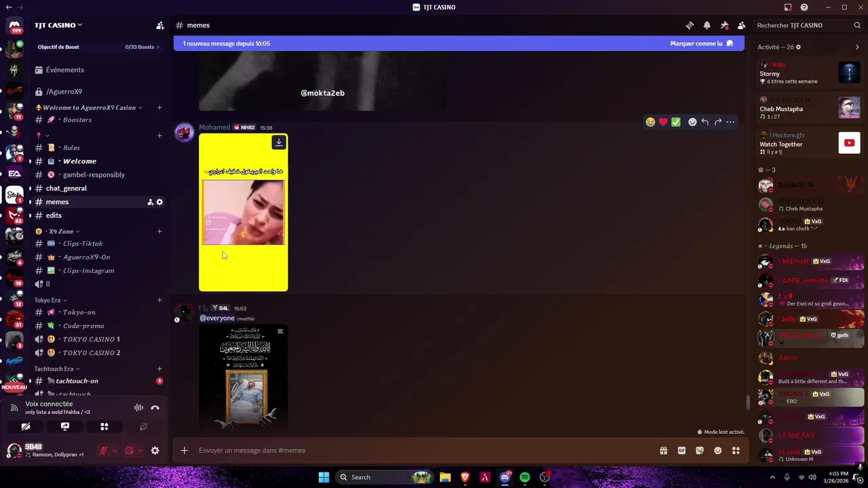Image resolution: width=868 pixels, height=488 pixels.
Task: Turn on the camera
Action: pyautogui.click(x=26, y=426)
